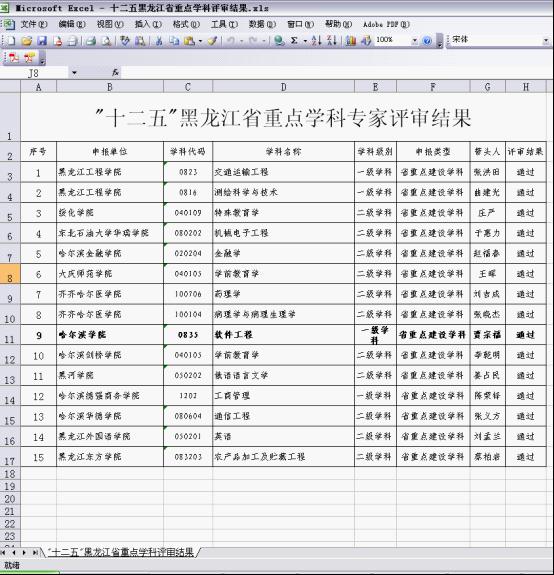This screenshot has height=575, width=554.
Task: Sort ascending with the A-Z icon
Action: tap(316, 41)
